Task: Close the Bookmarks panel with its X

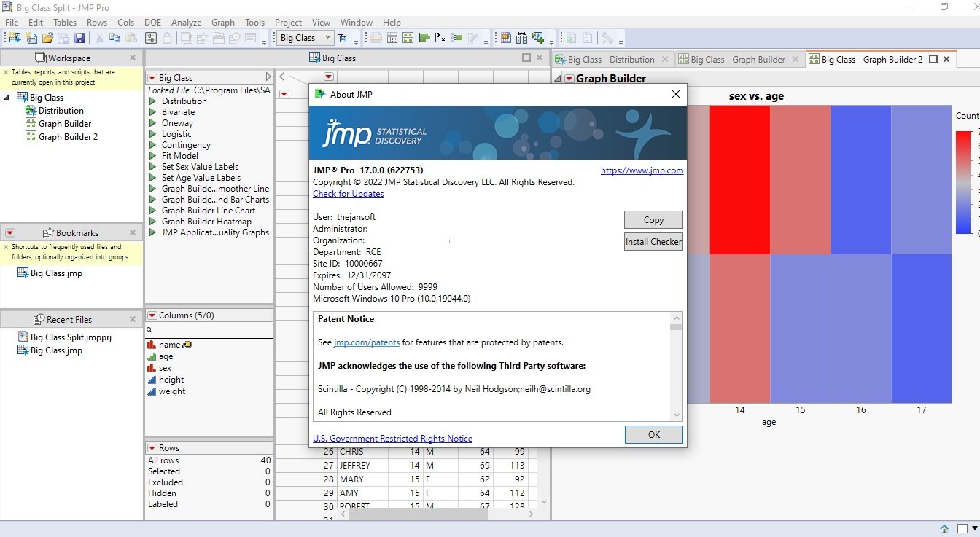Action: [133, 232]
